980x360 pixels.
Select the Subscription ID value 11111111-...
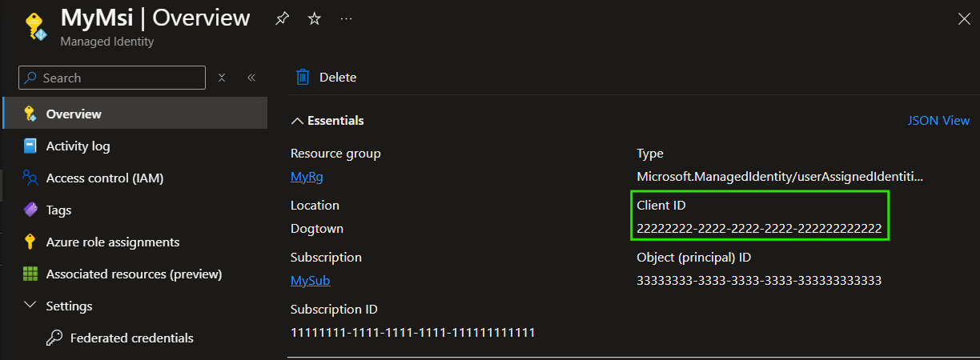tap(412, 332)
